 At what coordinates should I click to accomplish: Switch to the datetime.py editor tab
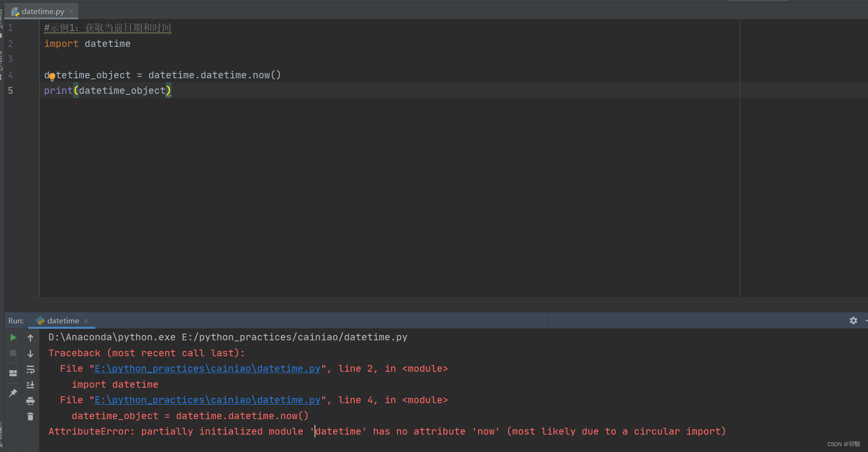pyautogui.click(x=43, y=11)
